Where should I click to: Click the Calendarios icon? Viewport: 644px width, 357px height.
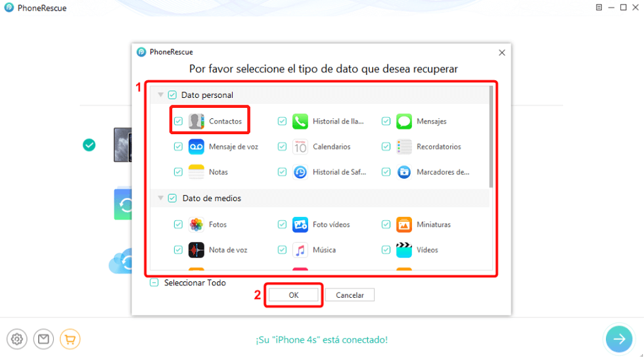[x=300, y=147]
